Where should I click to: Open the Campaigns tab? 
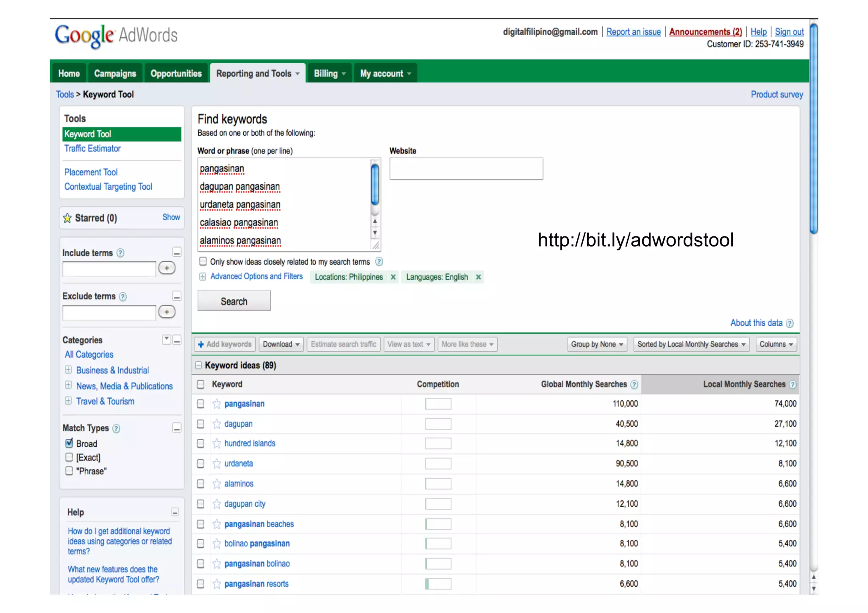click(115, 73)
